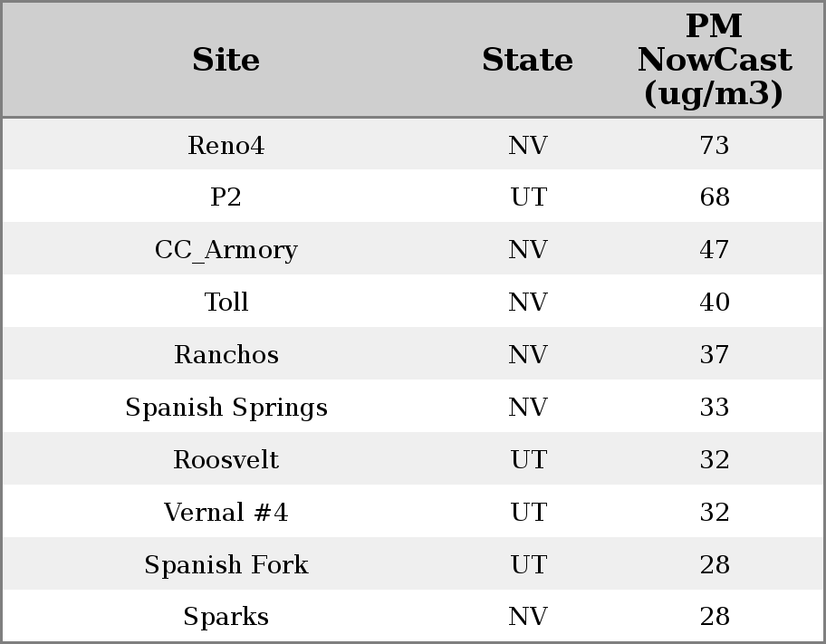
Task: Select the PM value 47 cell
Action: coord(714,250)
